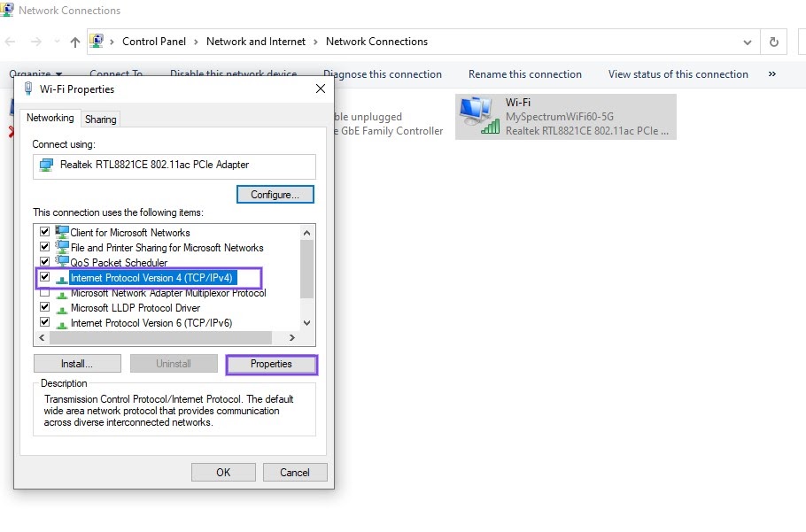
Task: Enable Microsoft Network Adapter Multiplexor Protocol
Action: click(44, 293)
